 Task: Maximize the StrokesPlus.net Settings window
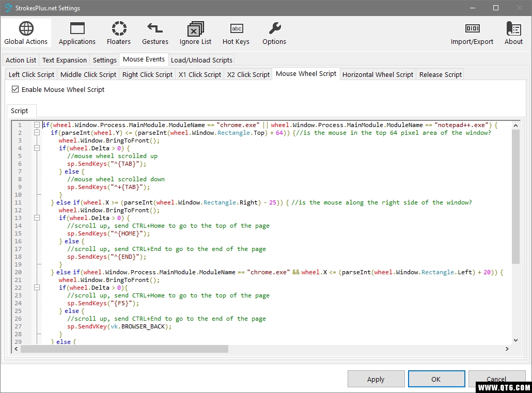click(x=496, y=8)
